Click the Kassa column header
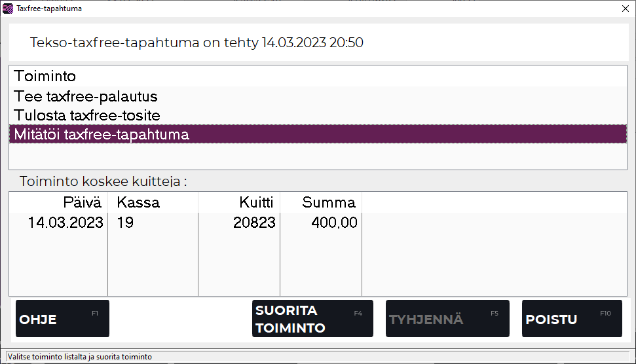The image size is (636, 364). pyautogui.click(x=138, y=202)
